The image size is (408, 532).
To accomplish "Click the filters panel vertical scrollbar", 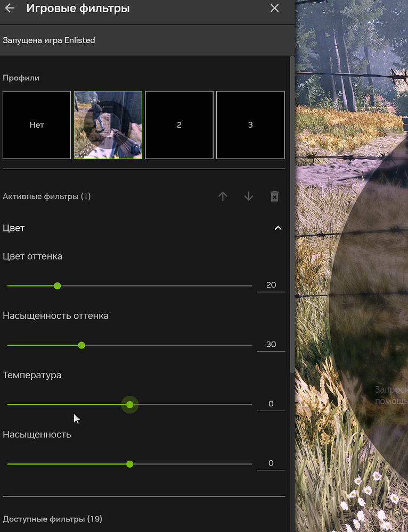I will [292, 214].
